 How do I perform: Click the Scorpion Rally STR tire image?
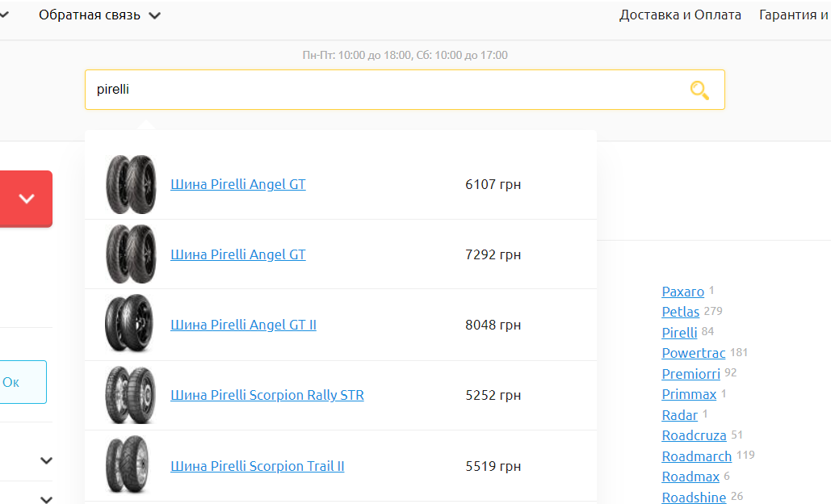click(129, 395)
